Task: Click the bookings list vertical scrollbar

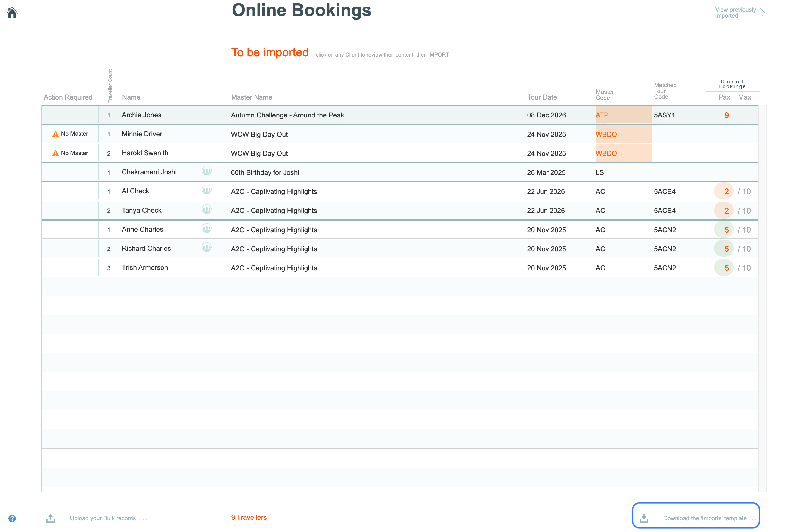Action: point(762,298)
